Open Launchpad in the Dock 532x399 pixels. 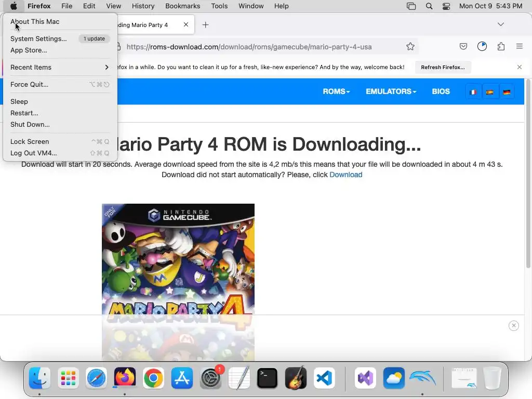pyautogui.click(x=68, y=378)
